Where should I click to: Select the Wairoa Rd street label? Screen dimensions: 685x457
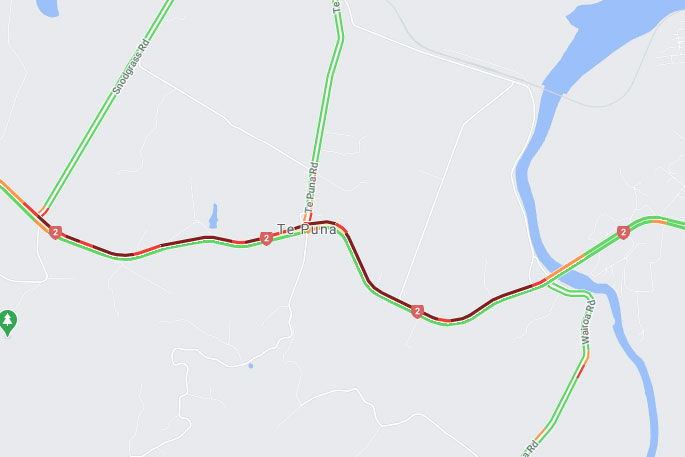[587, 322]
